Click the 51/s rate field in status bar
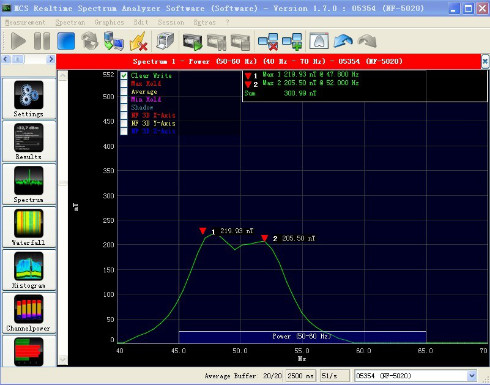The height and width of the screenshot is (385, 490). (x=334, y=376)
